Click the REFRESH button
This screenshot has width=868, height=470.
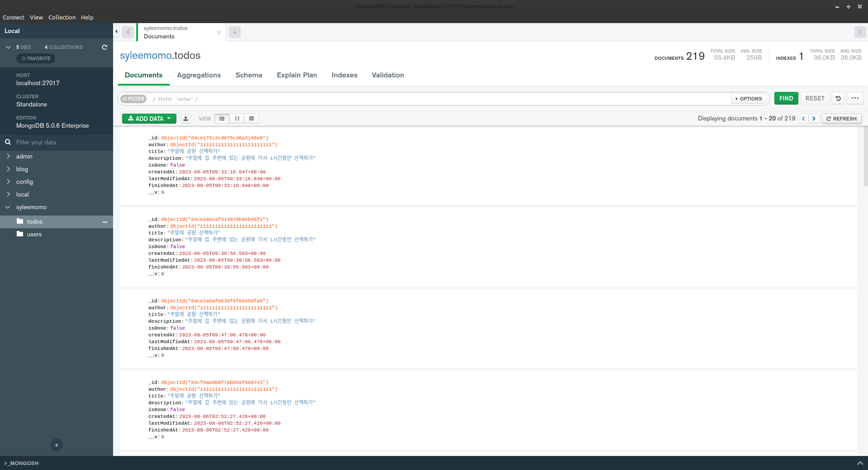pos(841,119)
